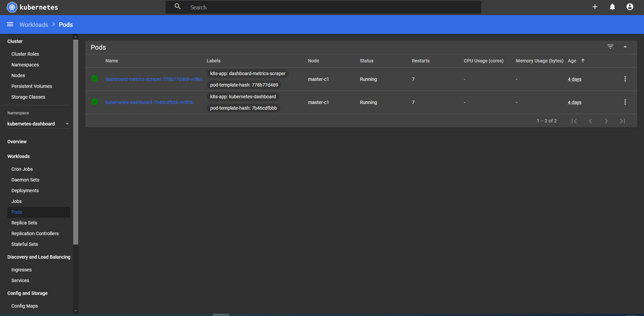Open Nodes in sidebar
Viewport: 644px width, 316px height.
[x=18, y=75]
